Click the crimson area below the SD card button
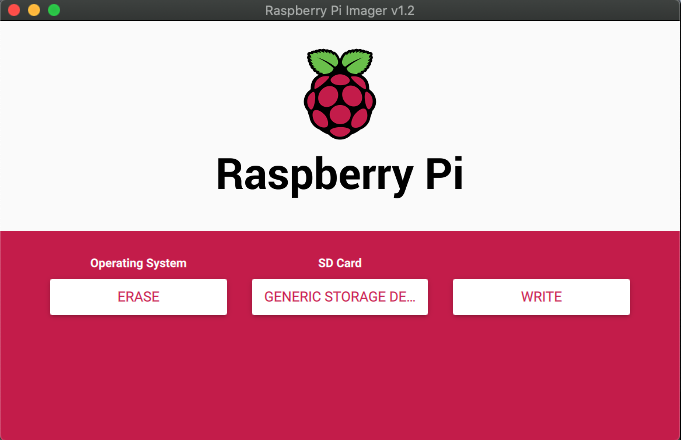Image resolution: width=681 pixels, height=440 pixels. coord(340,380)
